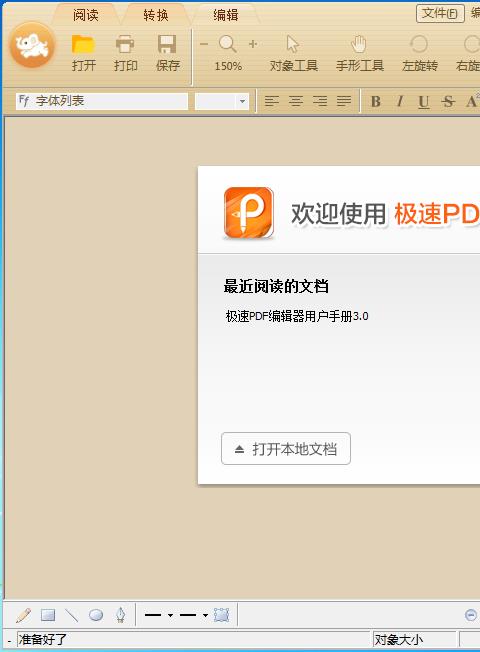Image resolution: width=480 pixels, height=652 pixels.
Task: Click the magnifier zoom icon
Action: pos(228,44)
